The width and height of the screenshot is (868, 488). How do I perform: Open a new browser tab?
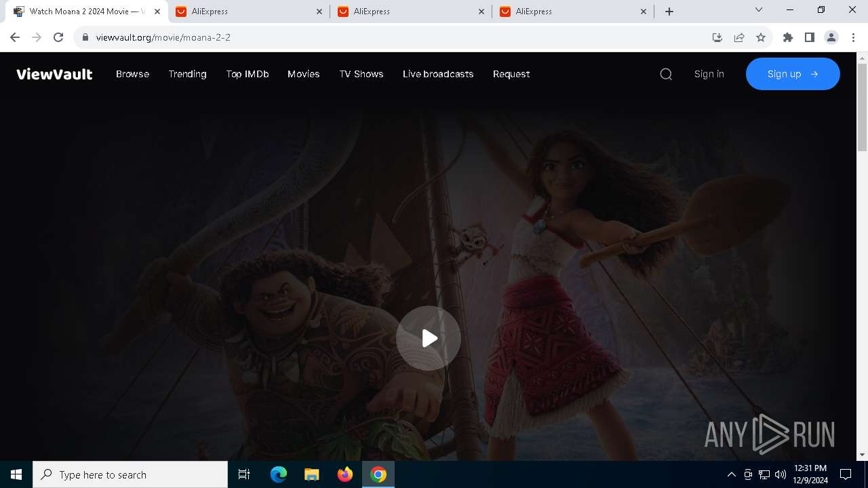(669, 12)
